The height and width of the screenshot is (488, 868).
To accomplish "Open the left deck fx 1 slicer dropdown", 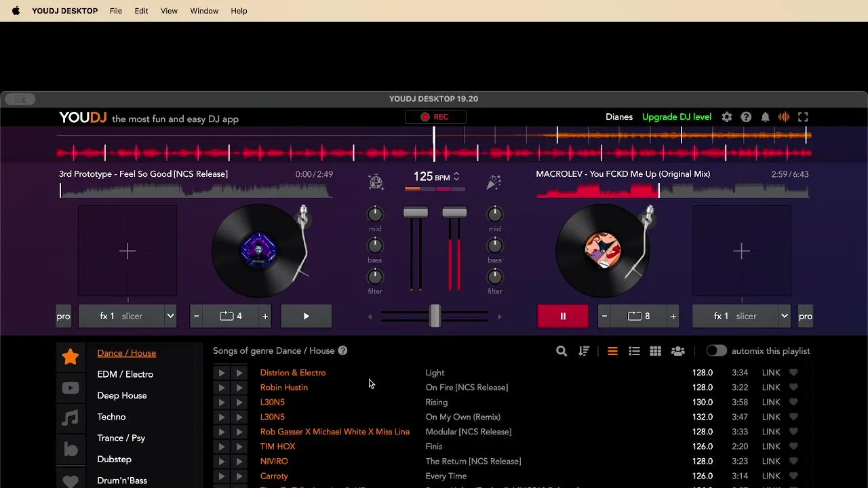I will (x=127, y=317).
